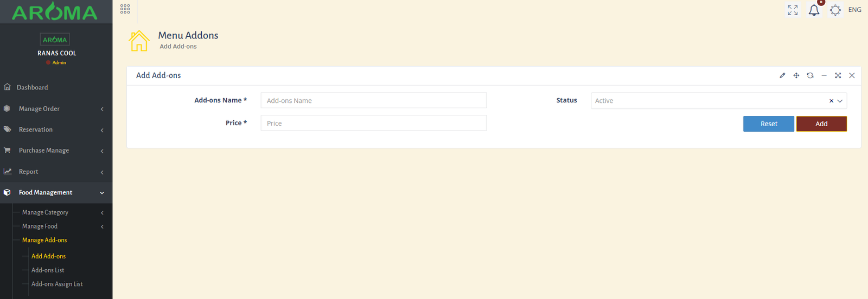The height and width of the screenshot is (299, 868).
Task: Focus the Add-ons Name field
Action: click(x=373, y=101)
